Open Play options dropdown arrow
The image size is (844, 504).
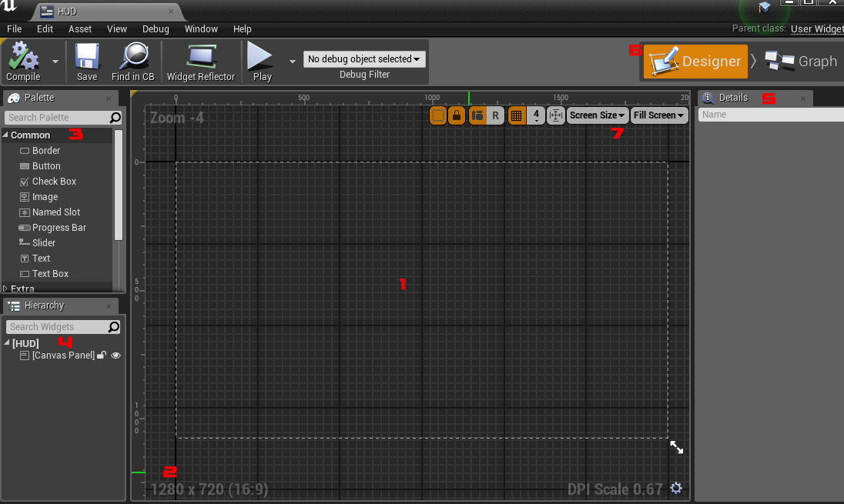click(293, 62)
